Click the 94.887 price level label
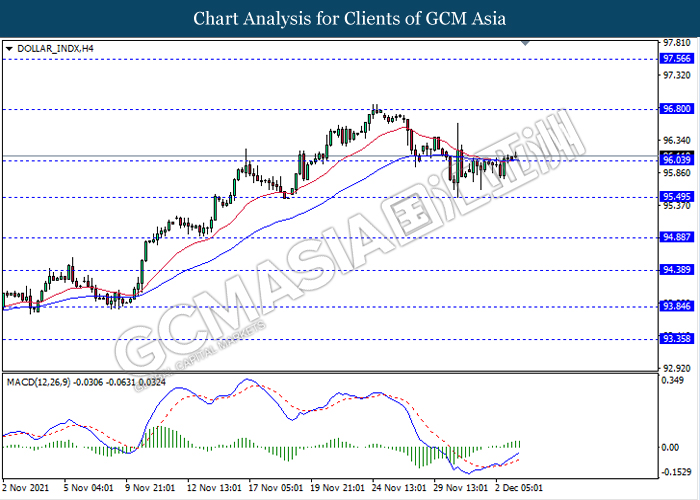Image resolution: width=700 pixels, height=500 pixels. [677, 237]
